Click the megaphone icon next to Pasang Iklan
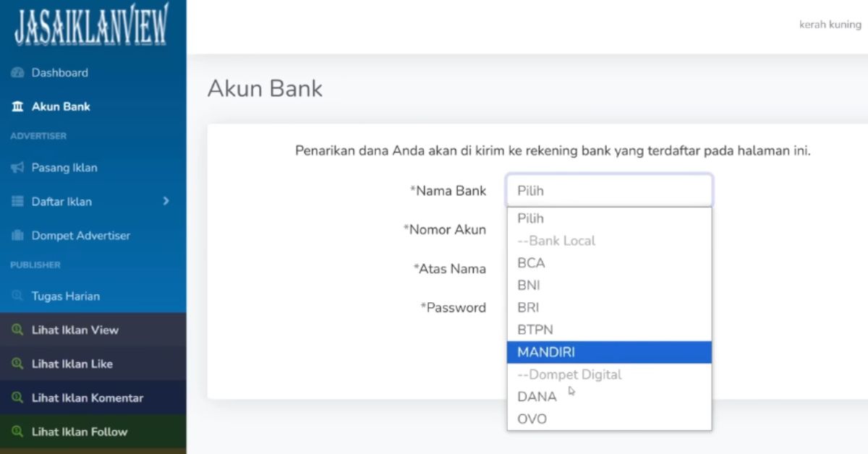This screenshot has height=454, width=868. click(17, 168)
